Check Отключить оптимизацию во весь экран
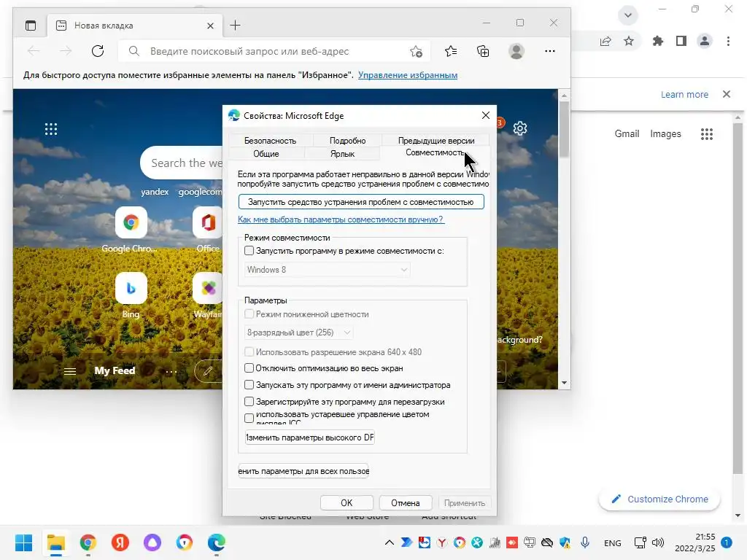 click(249, 368)
